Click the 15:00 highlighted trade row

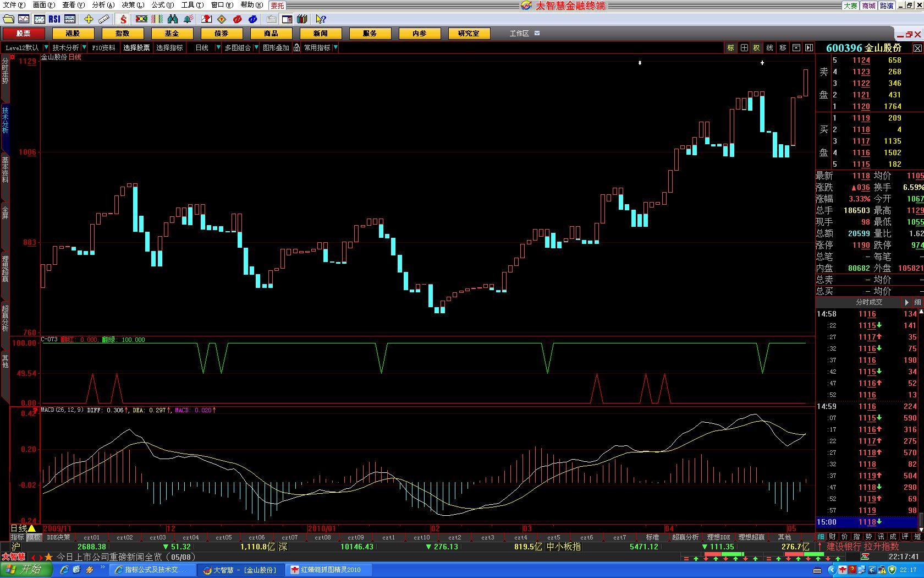click(x=867, y=522)
